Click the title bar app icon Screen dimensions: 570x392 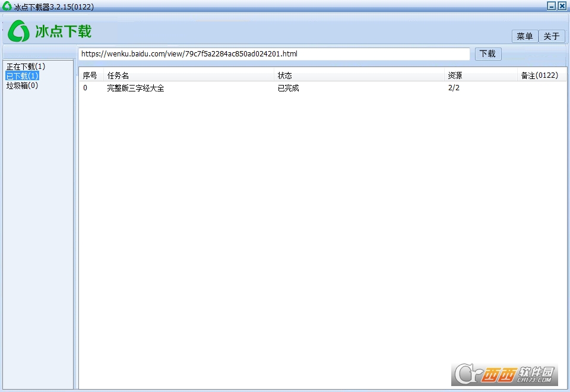point(7,6)
